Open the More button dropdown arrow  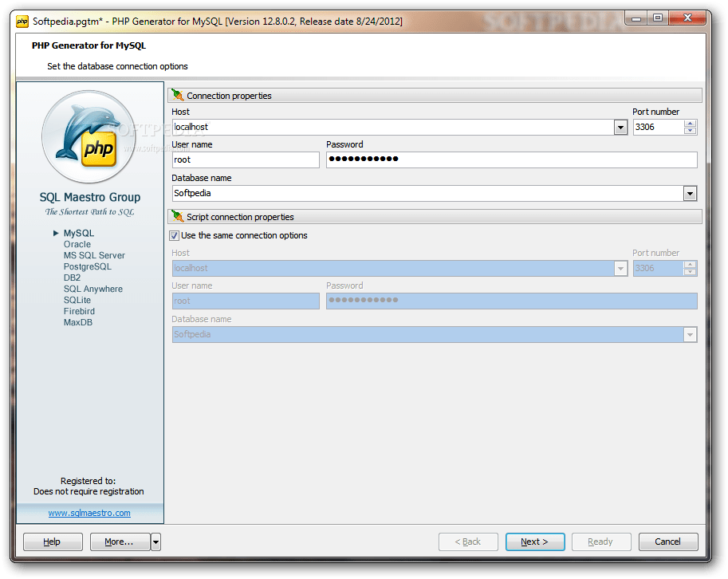click(x=156, y=542)
